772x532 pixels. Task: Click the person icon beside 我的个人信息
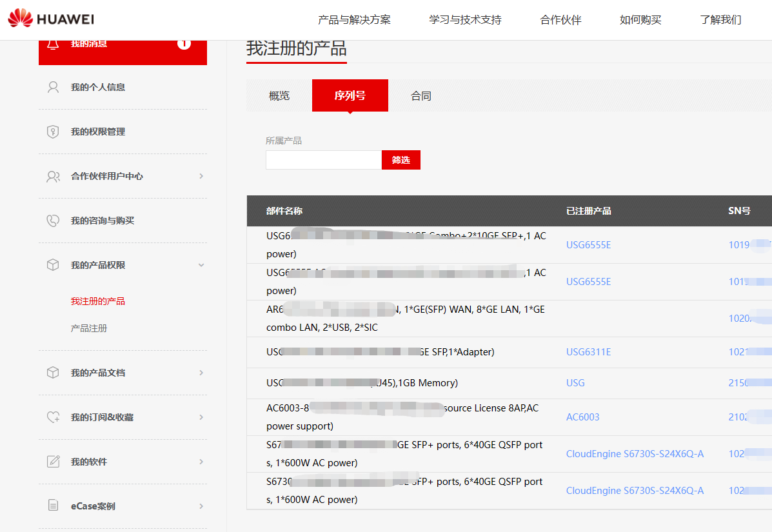(53, 87)
